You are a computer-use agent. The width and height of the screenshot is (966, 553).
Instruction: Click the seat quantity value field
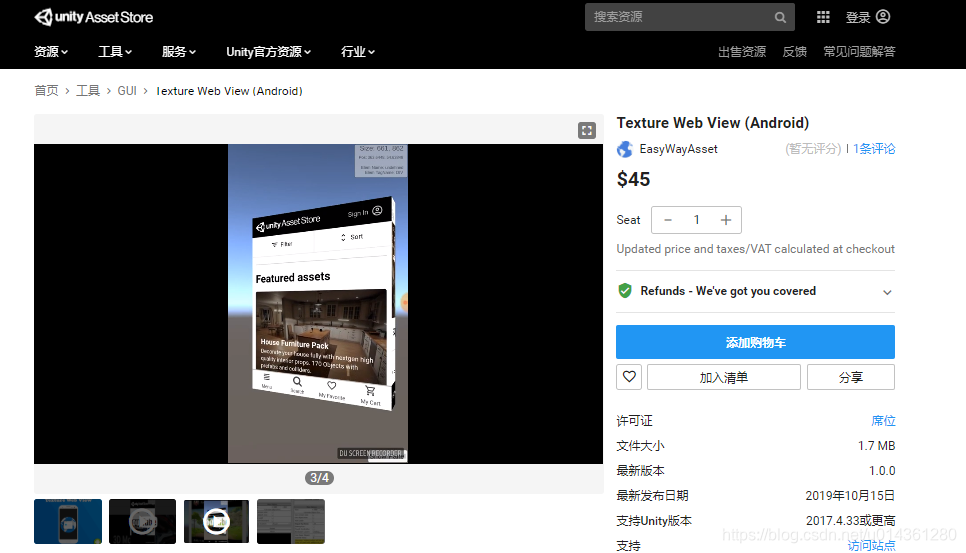(x=697, y=220)
